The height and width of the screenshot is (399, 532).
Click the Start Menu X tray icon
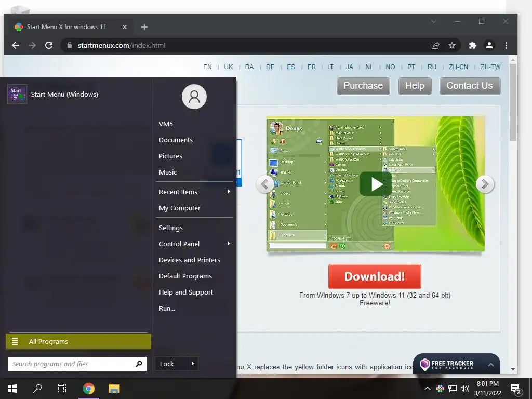coord(440,389)
